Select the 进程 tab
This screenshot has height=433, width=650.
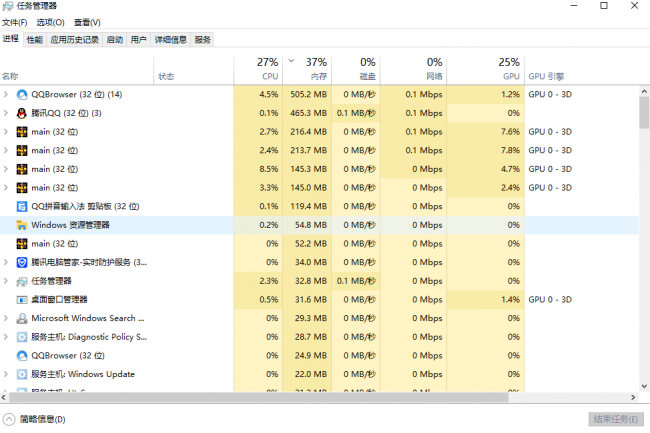(11, 39)
